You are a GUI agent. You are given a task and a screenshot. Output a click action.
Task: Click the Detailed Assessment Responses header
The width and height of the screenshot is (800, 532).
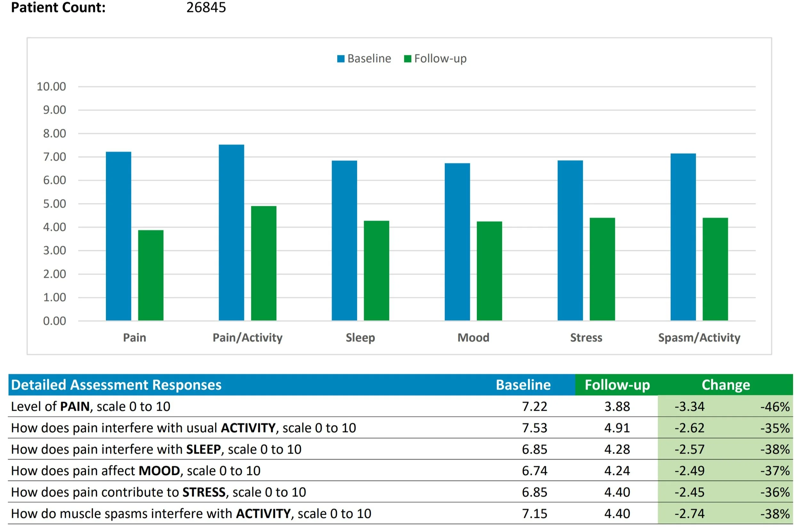(x=116, y=385)
